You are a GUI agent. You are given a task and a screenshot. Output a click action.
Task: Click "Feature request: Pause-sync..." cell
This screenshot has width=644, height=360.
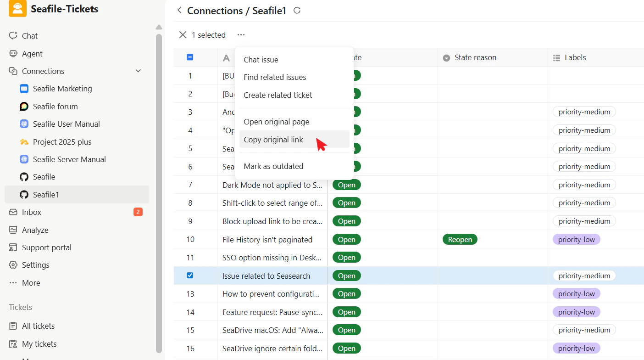(x=272, y=312)
